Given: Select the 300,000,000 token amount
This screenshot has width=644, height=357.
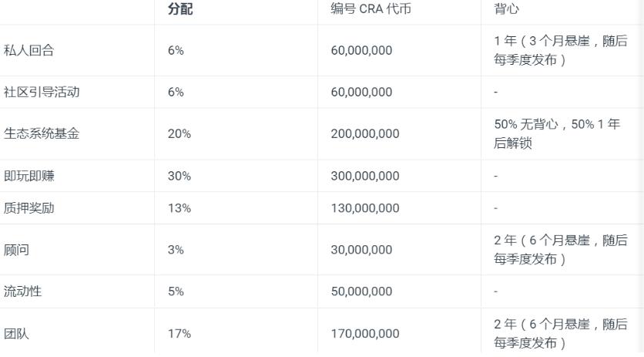Looking at the screenshot, I should [365, 176].
